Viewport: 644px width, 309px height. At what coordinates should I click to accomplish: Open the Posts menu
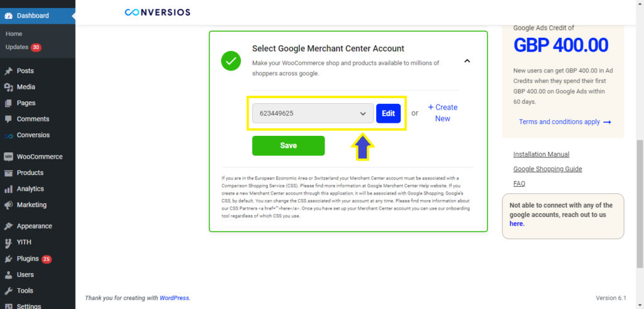38,71
